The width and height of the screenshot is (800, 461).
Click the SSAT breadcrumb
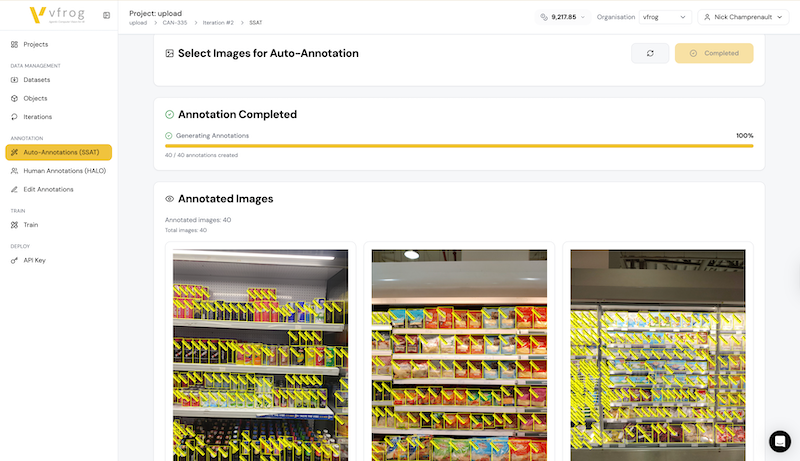(256, 23)
